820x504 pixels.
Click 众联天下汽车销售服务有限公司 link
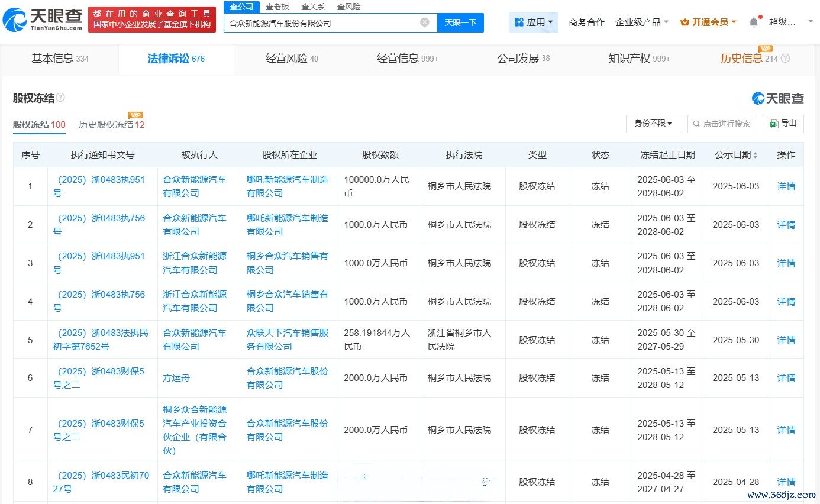[x=288, y=340]
